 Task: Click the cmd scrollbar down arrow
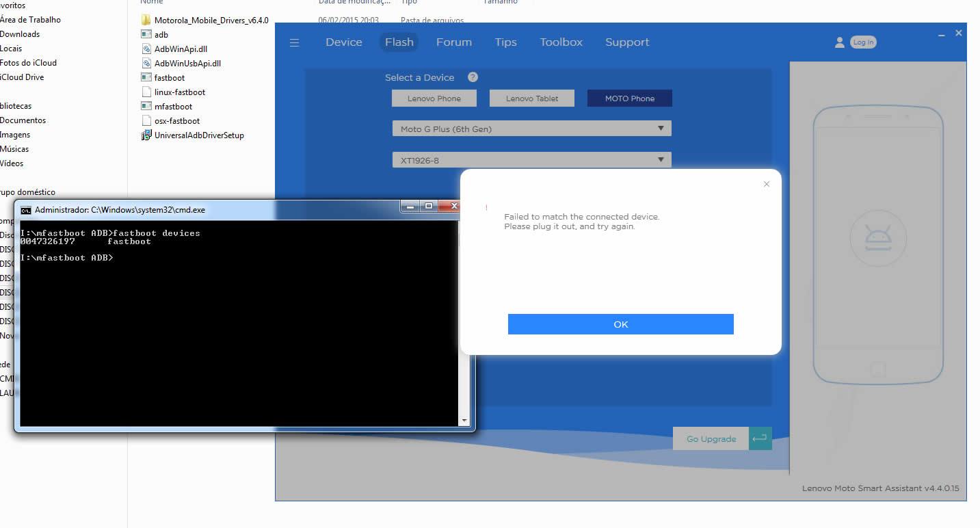[x=465, y=420]
